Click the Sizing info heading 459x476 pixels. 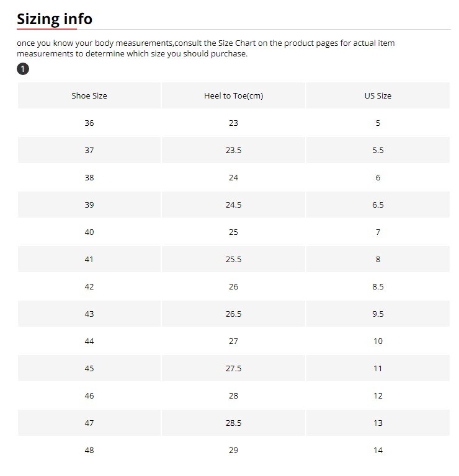55,19
